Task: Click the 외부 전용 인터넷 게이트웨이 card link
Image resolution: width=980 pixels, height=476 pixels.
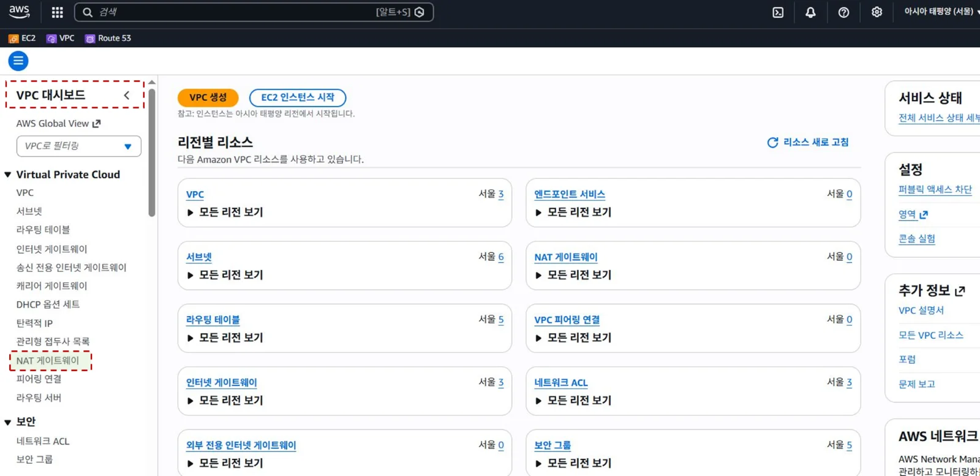Action: (241, 445)
